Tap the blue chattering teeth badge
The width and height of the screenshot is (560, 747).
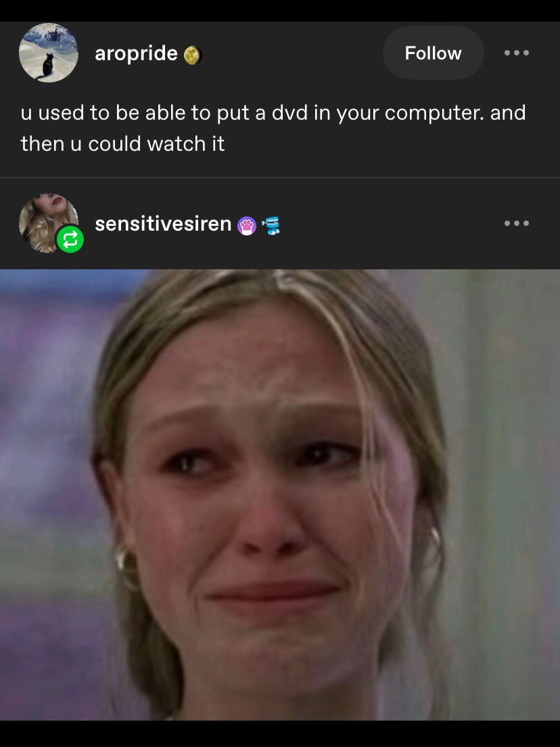[271, 225]
